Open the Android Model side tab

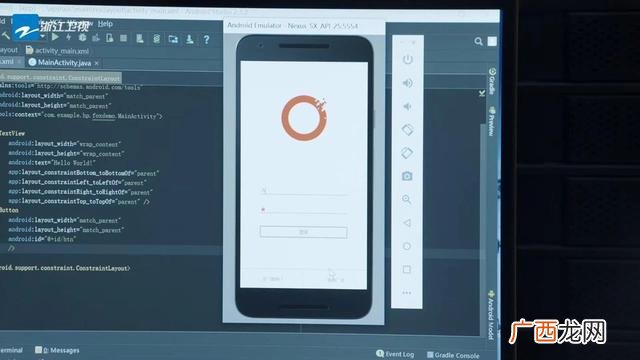pos(491,315)
